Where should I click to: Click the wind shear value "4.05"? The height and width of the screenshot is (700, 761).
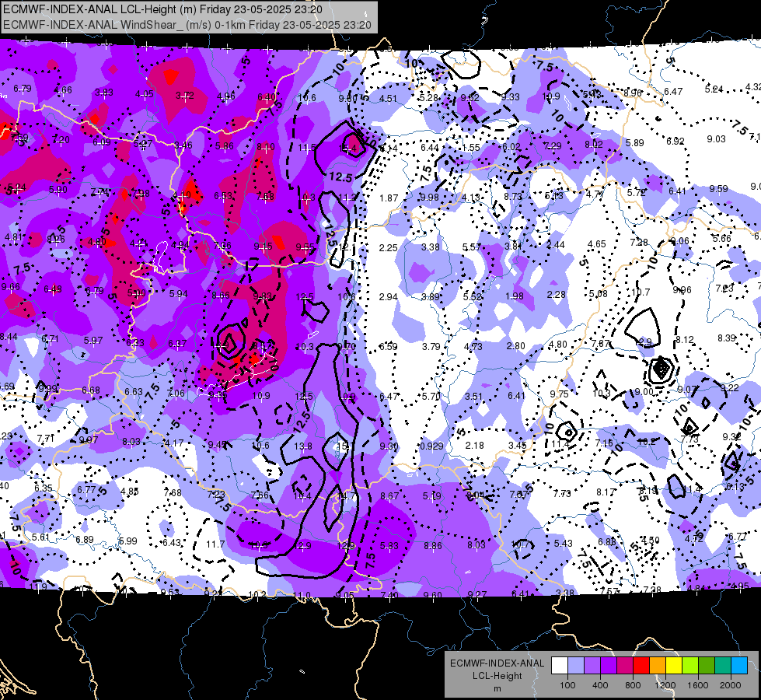[x=144, y=94]
